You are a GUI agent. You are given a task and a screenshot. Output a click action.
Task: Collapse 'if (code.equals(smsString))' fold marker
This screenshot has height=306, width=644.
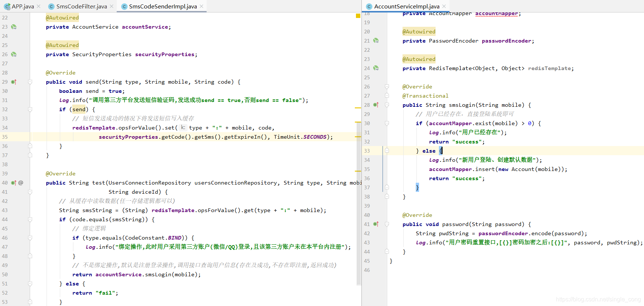click(30, 219)
